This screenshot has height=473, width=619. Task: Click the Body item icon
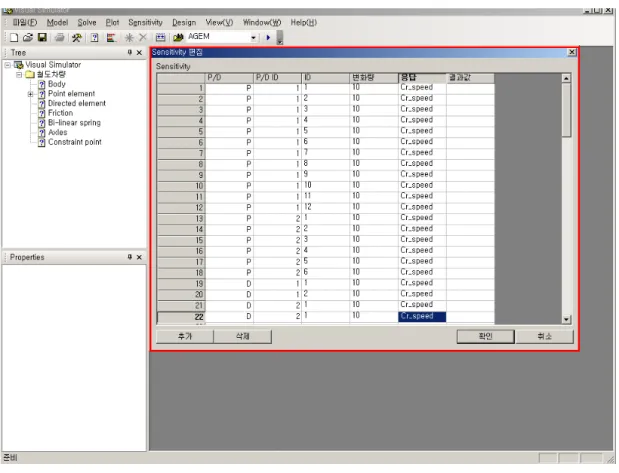click(x=42, y=84)
